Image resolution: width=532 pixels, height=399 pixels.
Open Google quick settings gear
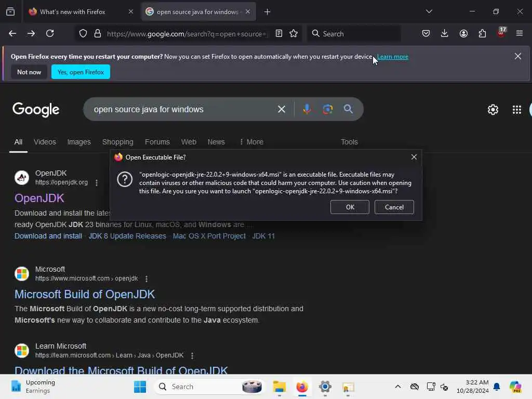coord(493,110)
